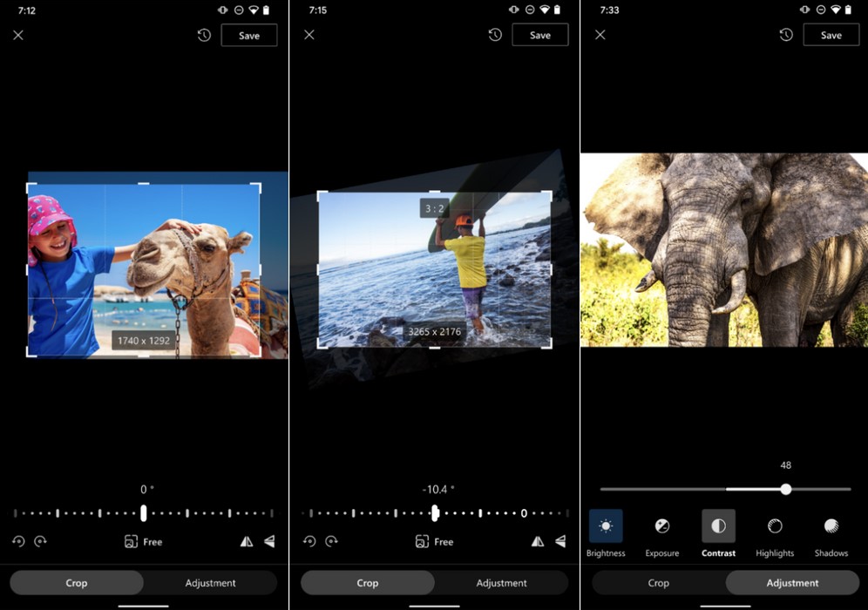Viewport: 868px width, 610px height.
Task: Select the Exposure adjustment icon
Action: (662, 526)
